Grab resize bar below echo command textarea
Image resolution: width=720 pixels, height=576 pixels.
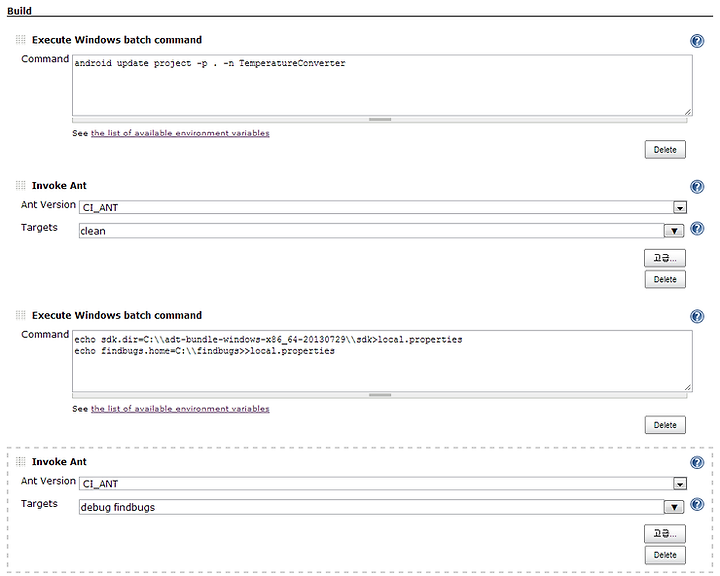(380, 395)
